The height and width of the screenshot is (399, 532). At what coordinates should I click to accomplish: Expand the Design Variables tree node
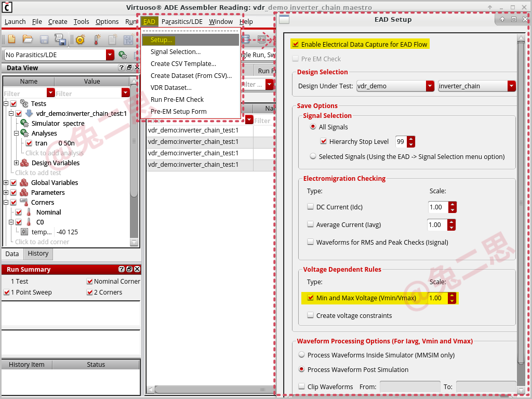tap(16, 163)
